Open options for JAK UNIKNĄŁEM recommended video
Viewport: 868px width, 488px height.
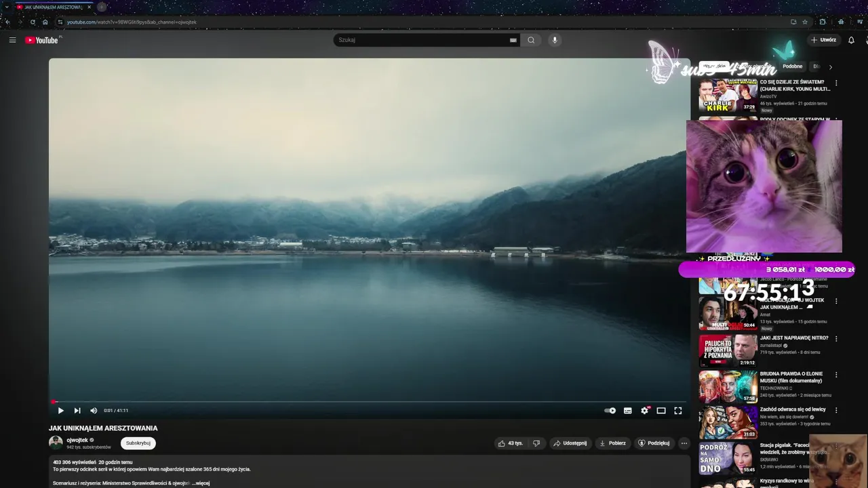coord(836,302)
